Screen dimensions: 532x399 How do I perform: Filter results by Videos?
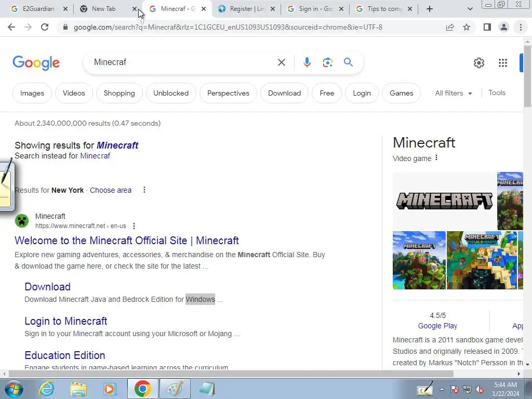[74, 93]
